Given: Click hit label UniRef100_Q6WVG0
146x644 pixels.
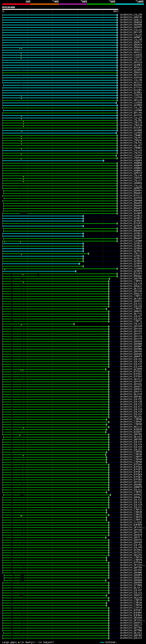Looking at the screenshot, I should tap(131, 312).
